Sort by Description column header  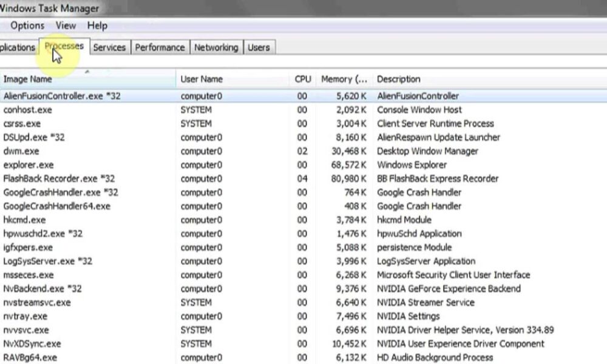tap(489, 79)
